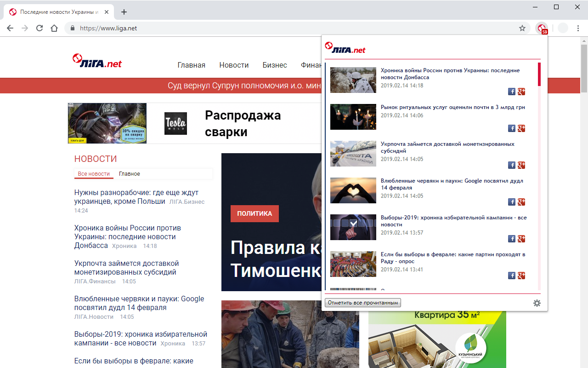Open the Укрпошта van thumbnail in popup
The width and height of the screenshot is (588, 368).
click(353, 154)
